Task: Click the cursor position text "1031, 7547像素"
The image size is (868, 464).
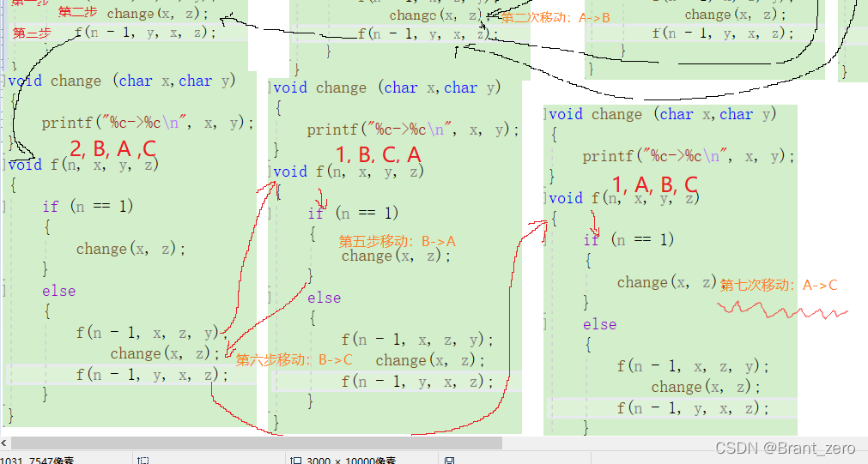Action: 37,460
